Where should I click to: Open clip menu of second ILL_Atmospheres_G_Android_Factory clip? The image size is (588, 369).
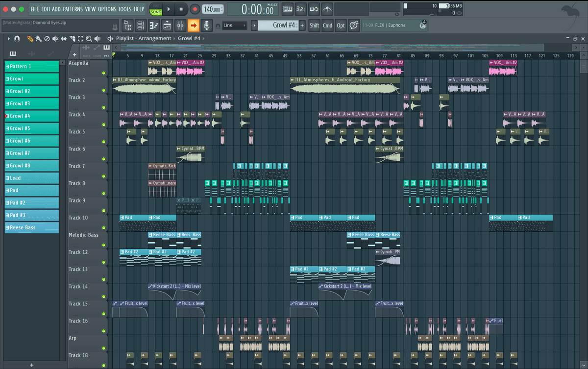coord(292,80)
